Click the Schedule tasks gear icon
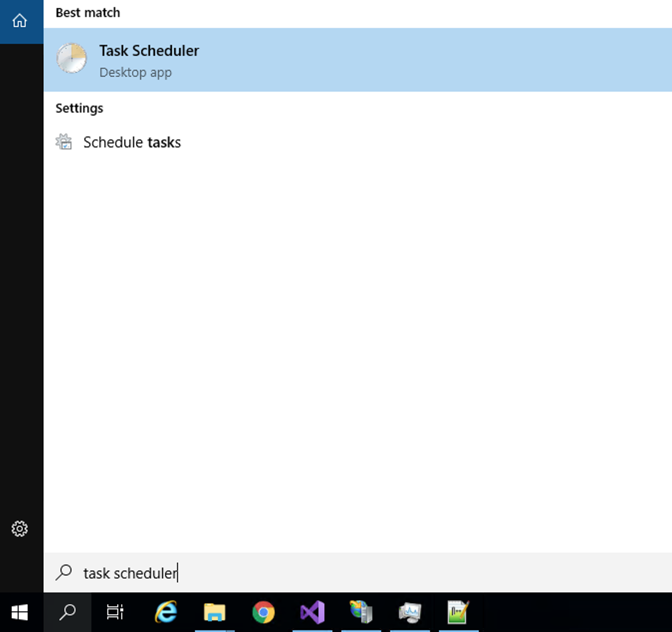This screenshot has height=632, width=672. [x=64, y=142]
